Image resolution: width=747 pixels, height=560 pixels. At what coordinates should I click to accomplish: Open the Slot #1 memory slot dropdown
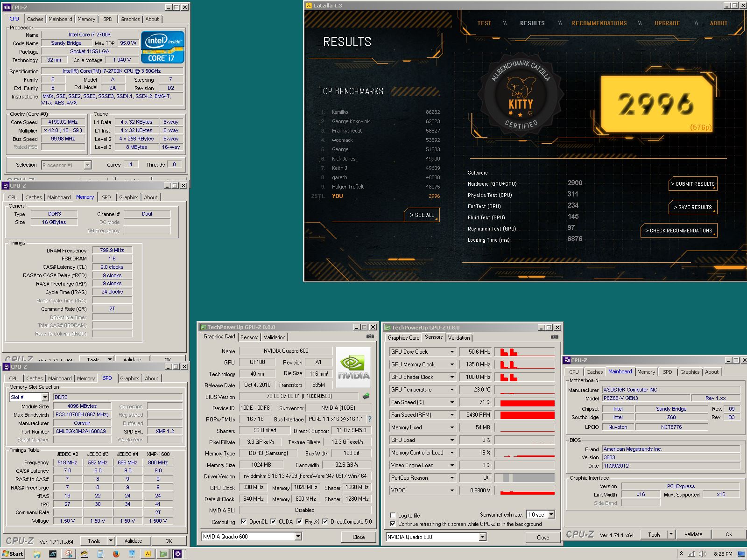click(x=45, y=397)
